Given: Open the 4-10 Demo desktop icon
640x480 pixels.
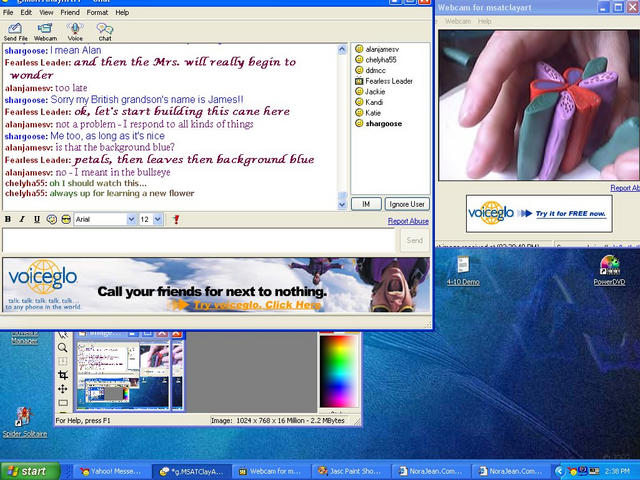Looking at the screenshot, I should coord(463,271).
